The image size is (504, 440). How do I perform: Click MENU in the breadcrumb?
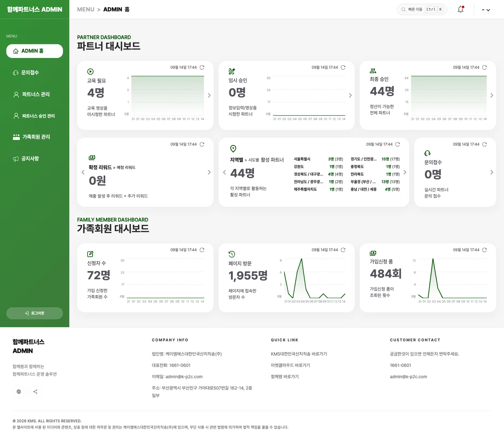pyautogui.click(x=86, y=9)
